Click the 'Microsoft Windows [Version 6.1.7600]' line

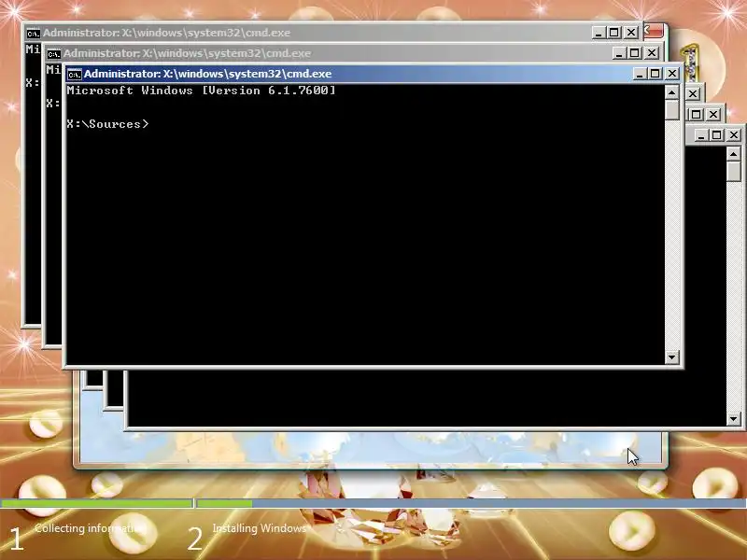click(x=201, y=91)
